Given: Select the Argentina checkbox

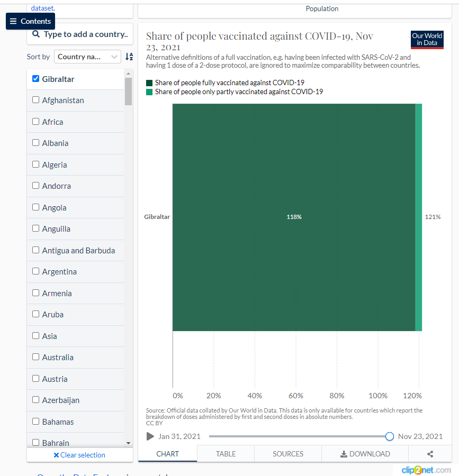Looking at the screenshot, I should (x=36, y=271).
